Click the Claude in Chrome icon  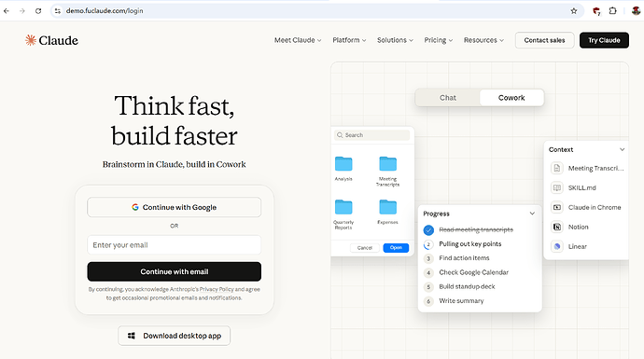557,207
